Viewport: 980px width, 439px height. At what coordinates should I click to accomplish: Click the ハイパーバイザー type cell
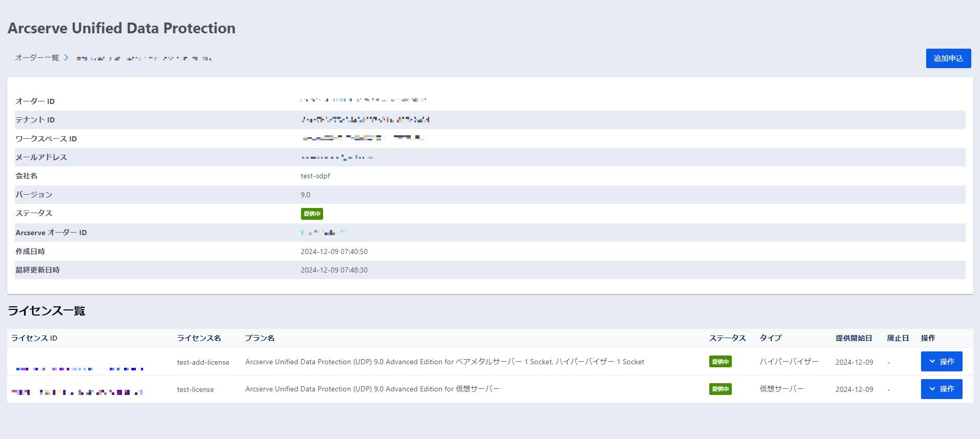tap(789, 362)
